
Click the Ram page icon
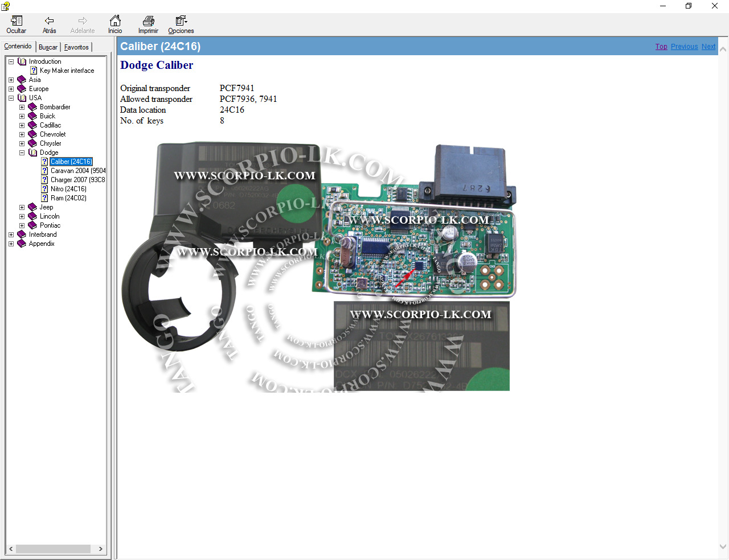(x=44, y=198)
